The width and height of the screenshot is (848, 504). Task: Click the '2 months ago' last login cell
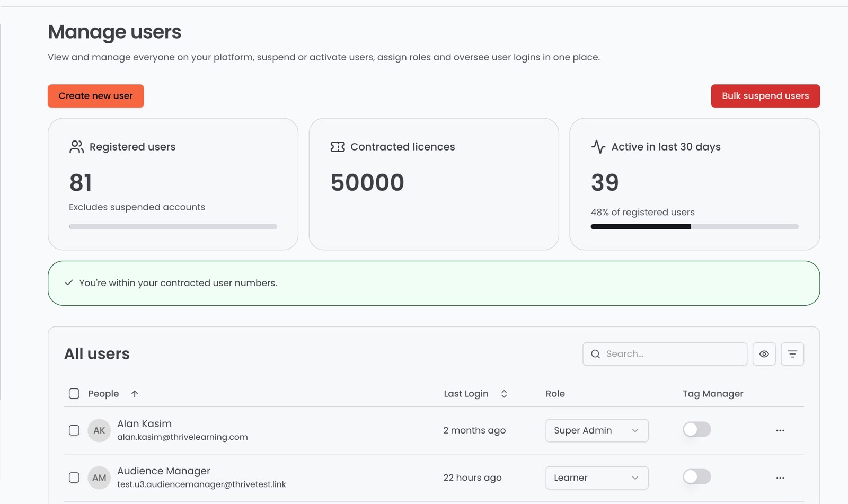[x=474, y=430]
